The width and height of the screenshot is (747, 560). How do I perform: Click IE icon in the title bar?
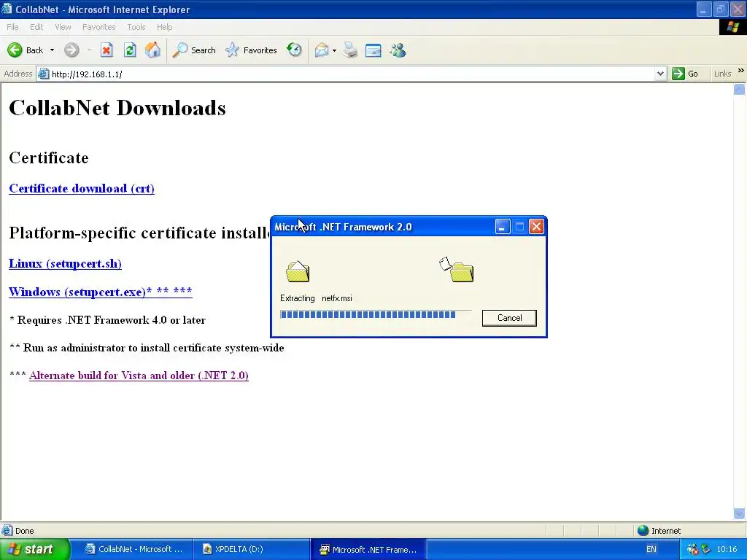7,9
